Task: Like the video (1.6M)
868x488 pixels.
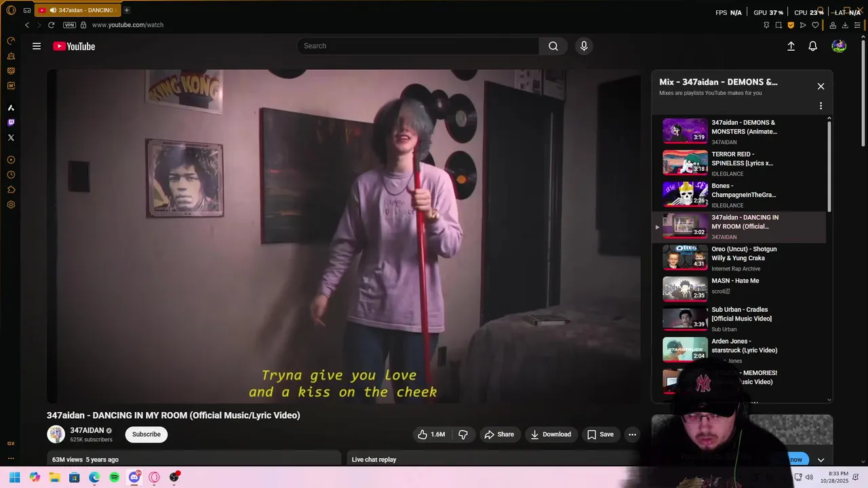Action: point(431,434)
